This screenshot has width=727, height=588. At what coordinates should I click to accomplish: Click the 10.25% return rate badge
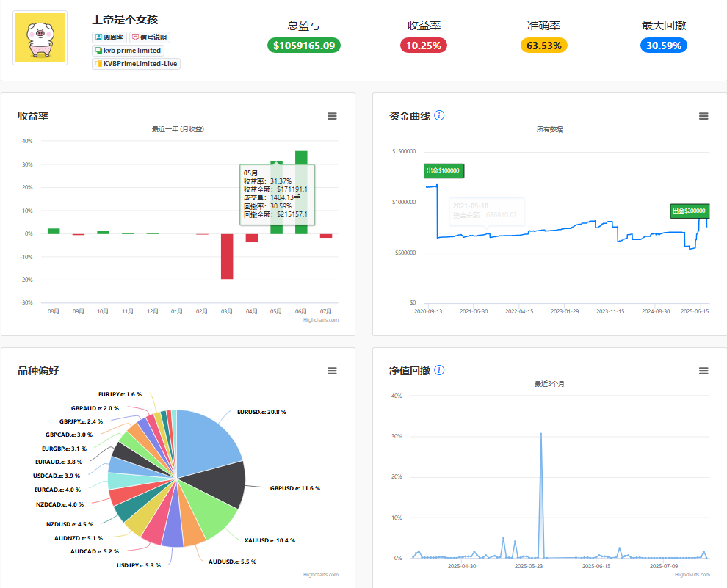click(423, 46)
